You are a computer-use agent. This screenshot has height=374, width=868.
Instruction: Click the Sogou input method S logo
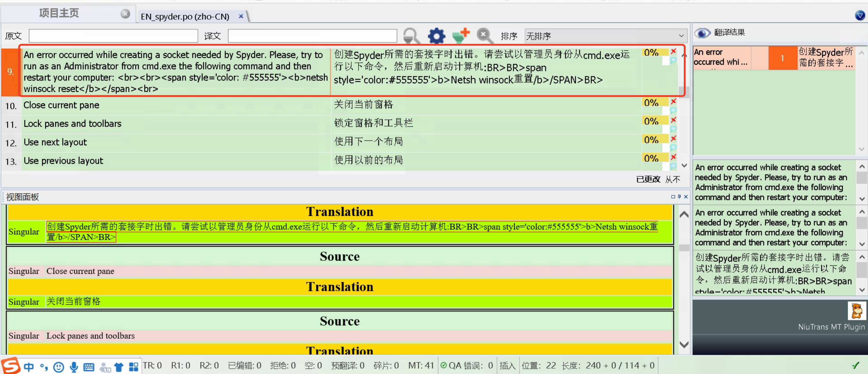pyautogui.click(x=11, y=365)
